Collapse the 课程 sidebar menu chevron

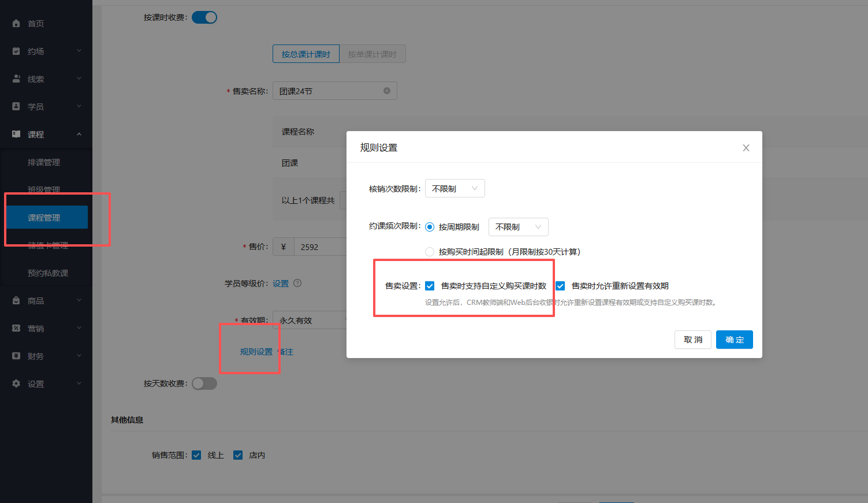click(79, 135)
